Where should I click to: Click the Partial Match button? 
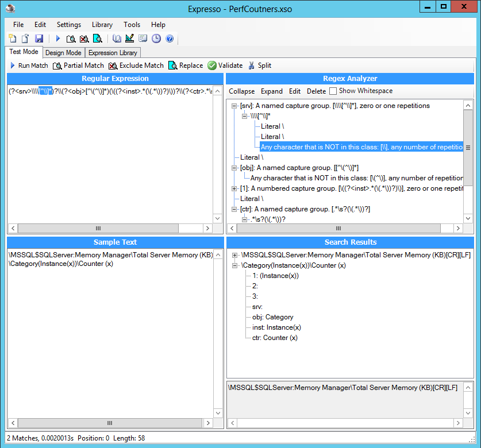coord(79,65)
